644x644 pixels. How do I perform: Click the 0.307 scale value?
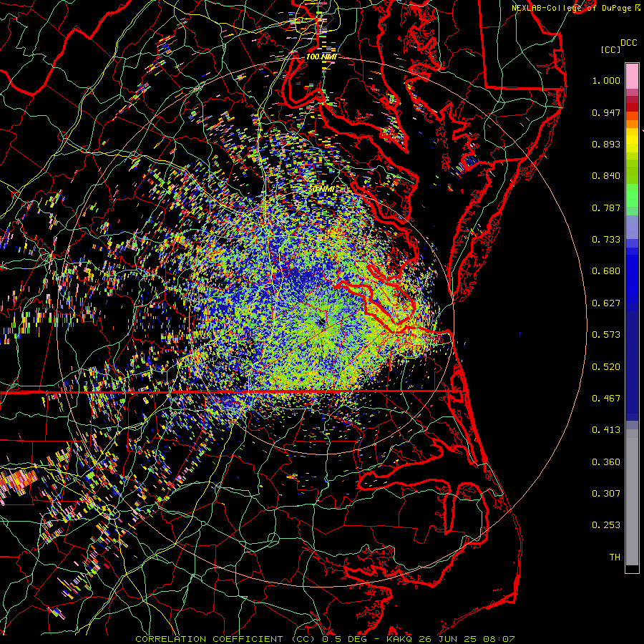pyautogui.click(x=606, y=494)
